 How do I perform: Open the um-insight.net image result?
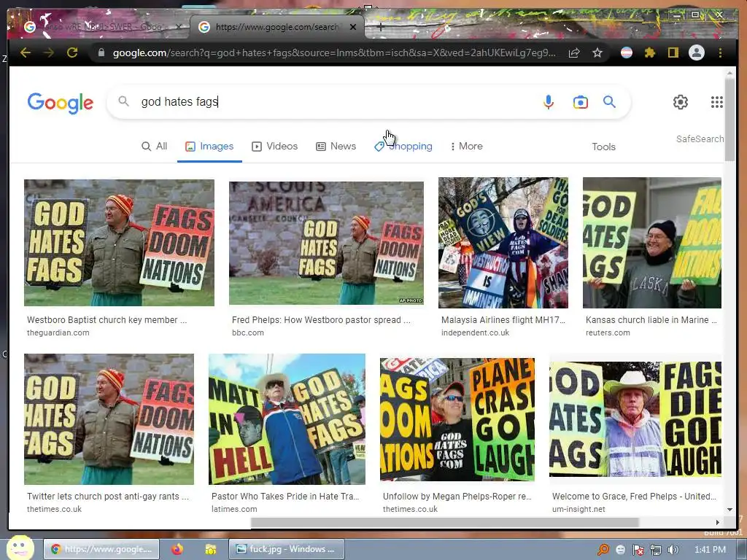(635, 419)
